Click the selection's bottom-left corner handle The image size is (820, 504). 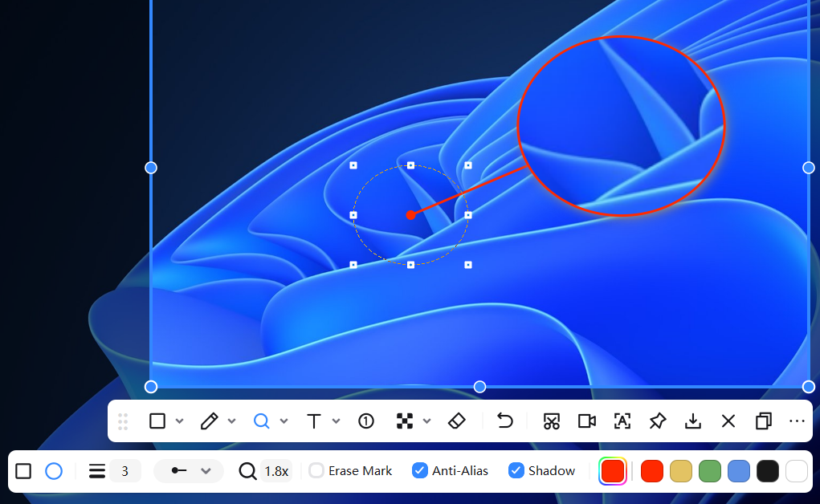pos(151,387)
